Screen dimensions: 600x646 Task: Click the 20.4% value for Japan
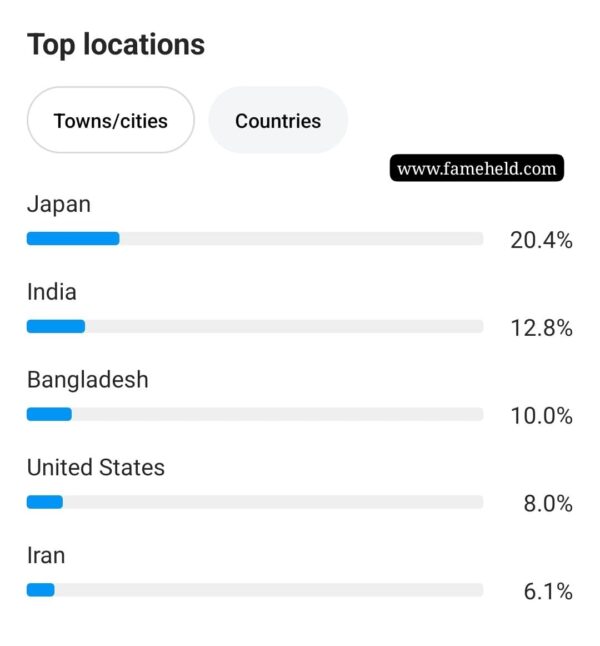pos(541,240)
